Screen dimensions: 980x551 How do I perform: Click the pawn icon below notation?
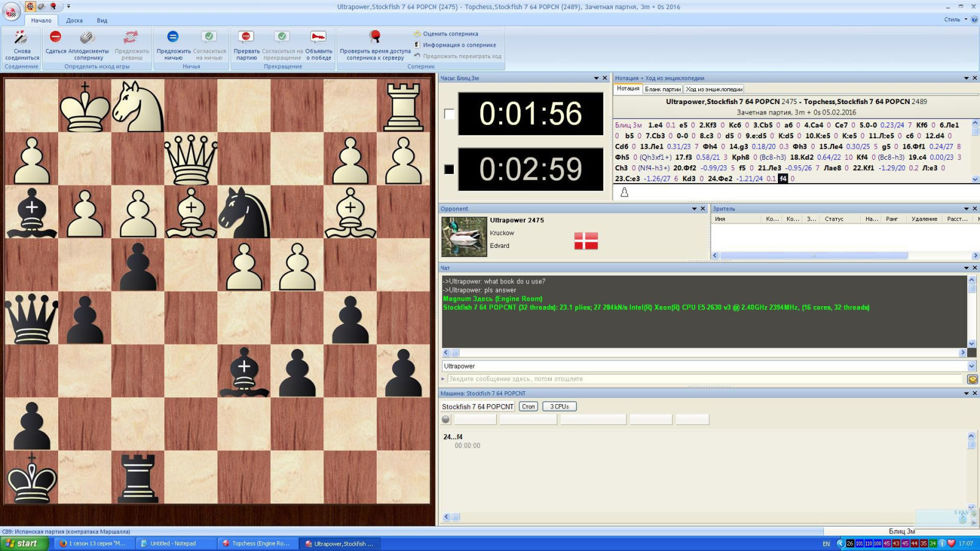[624, 192]
